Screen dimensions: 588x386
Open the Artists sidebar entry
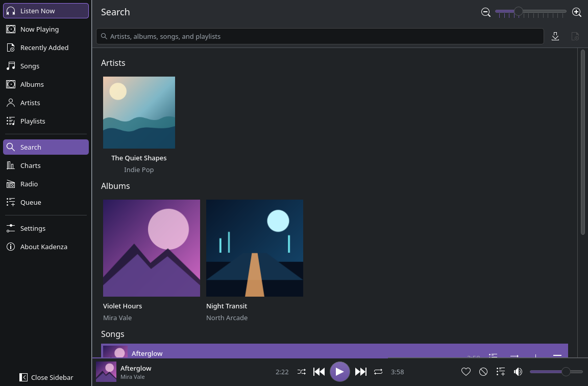tap(46, 103)
